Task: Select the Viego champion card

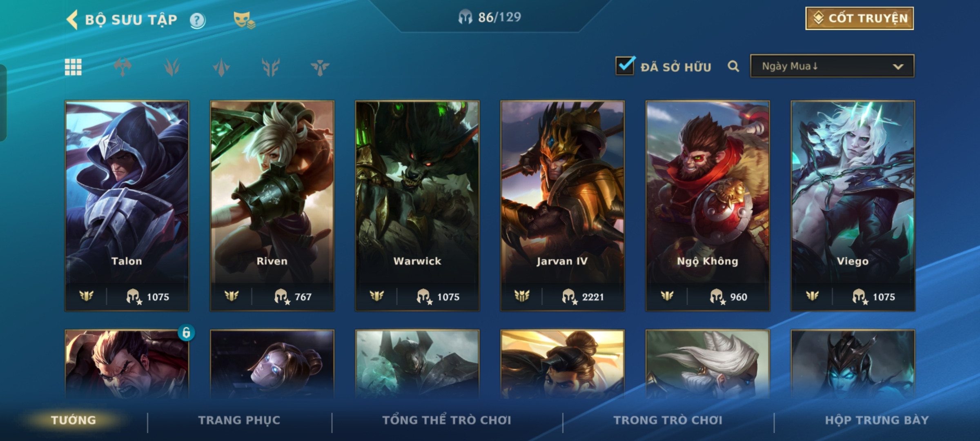Action: (x=853, y=206)
